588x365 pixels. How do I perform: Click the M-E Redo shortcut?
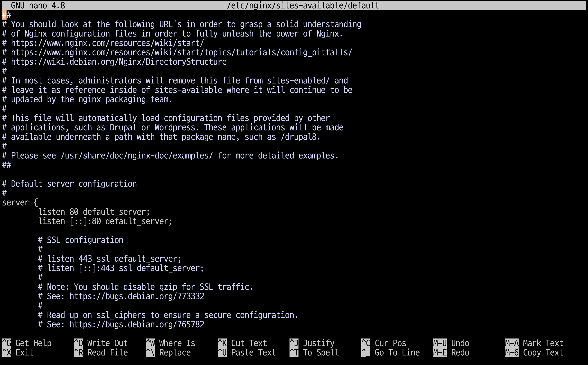pos(451,352)
